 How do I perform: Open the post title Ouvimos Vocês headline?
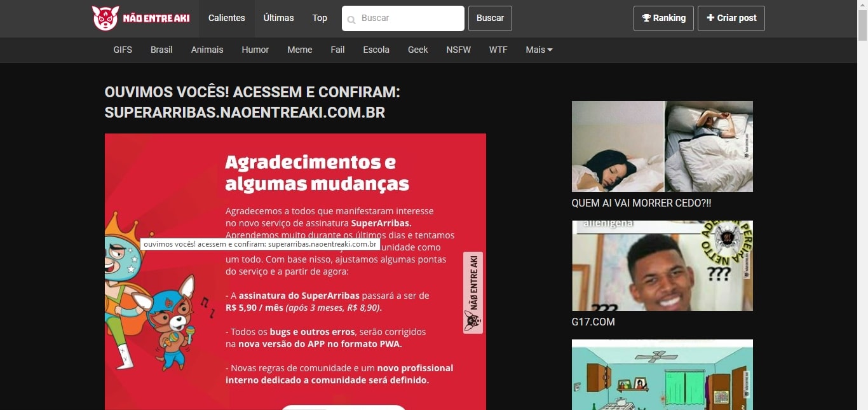(252, 102)
